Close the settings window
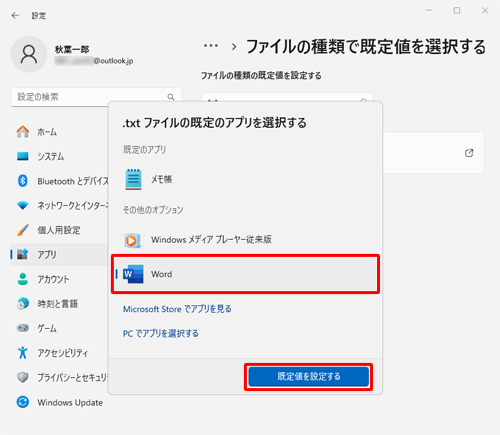This screenshot has height=435, width=500. point(485,11)
